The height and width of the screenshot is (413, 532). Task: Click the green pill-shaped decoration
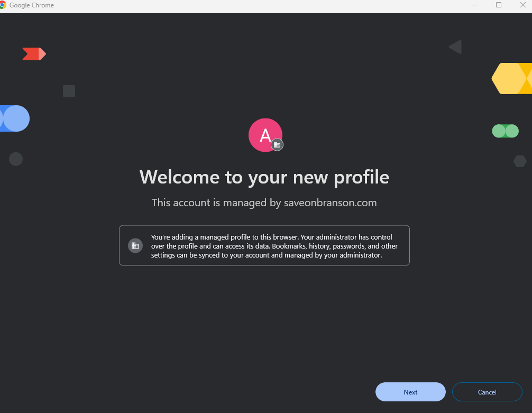point(505,131)
